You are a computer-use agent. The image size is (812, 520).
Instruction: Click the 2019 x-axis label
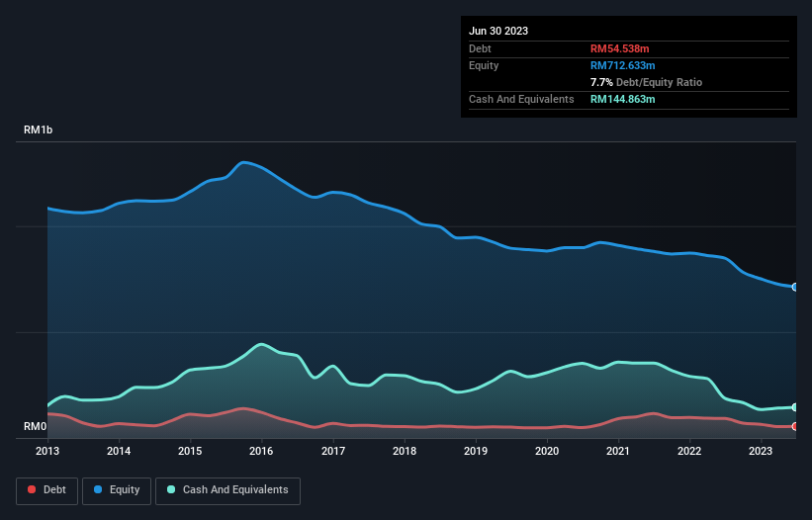tap(476, 452)
